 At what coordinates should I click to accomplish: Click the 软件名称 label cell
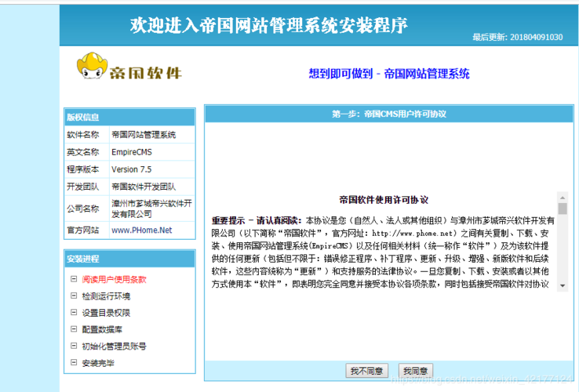(87, 135)
